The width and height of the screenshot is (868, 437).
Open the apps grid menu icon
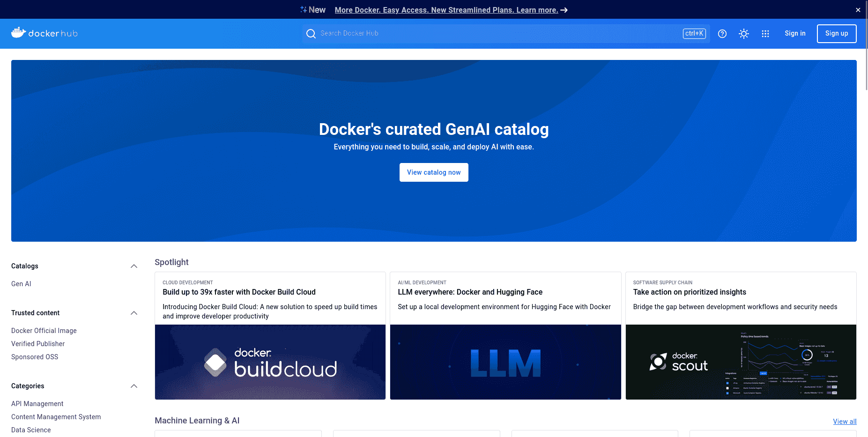coord(765,34)
